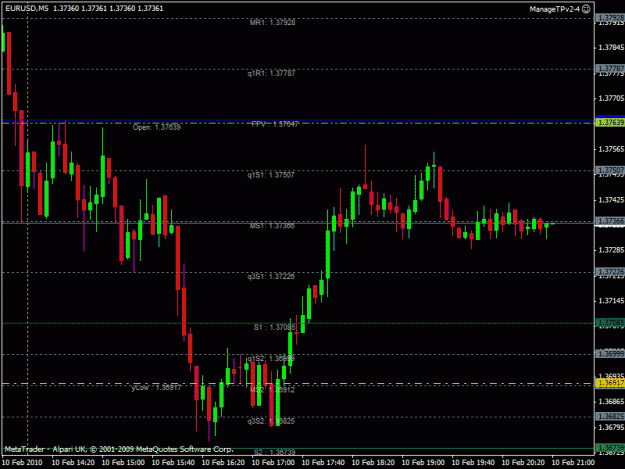Image resolution: width=625 pixels, height=469 pixels.
Task: Select the blue horizontal line above FPV
Action: pyautogui.click(x=298, y=120)
